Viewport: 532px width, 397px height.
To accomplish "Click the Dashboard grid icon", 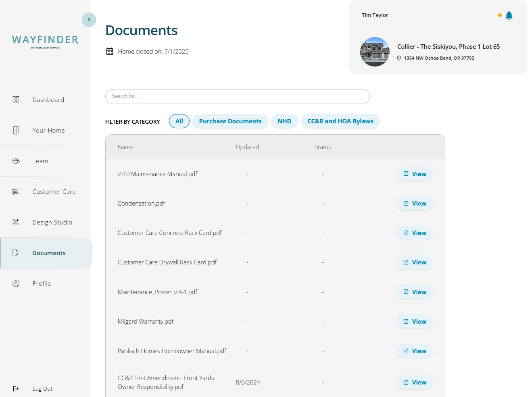I will 16,100.
